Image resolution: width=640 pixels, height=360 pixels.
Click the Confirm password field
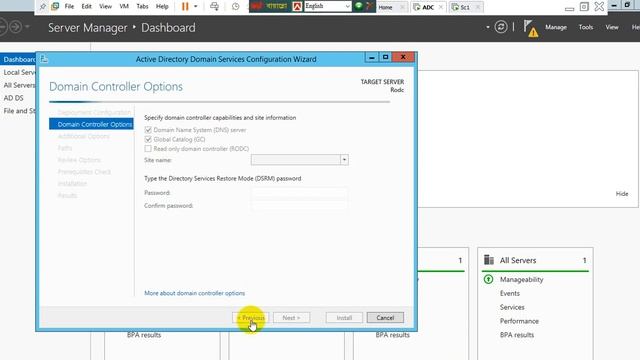click(x=299, y=205)
